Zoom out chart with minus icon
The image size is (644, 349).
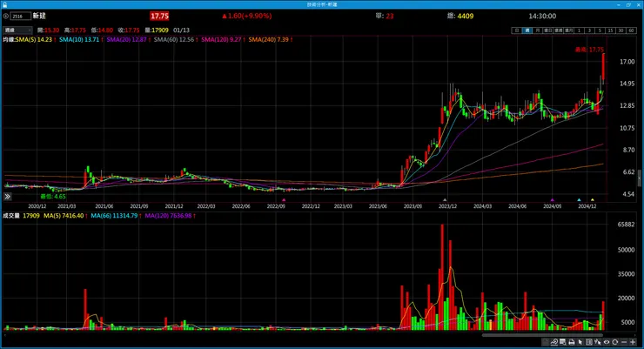[x=624, y=342]
